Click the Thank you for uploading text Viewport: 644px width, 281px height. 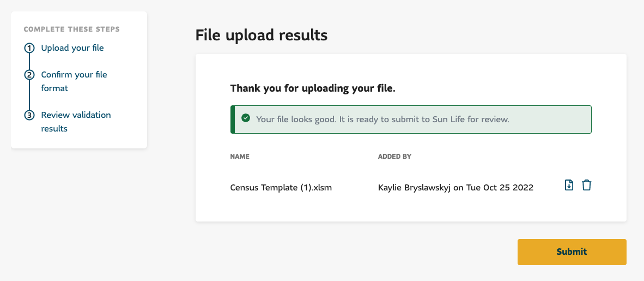point(313,88)
